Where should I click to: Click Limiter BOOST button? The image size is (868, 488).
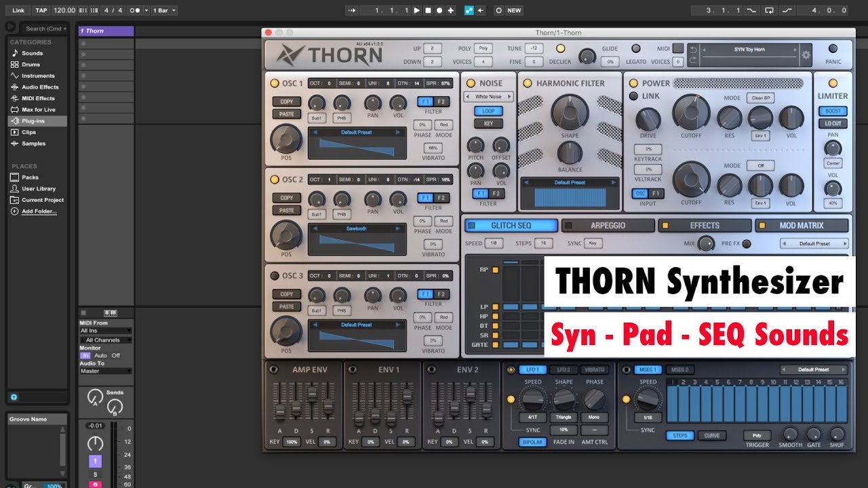pos(833,111)
